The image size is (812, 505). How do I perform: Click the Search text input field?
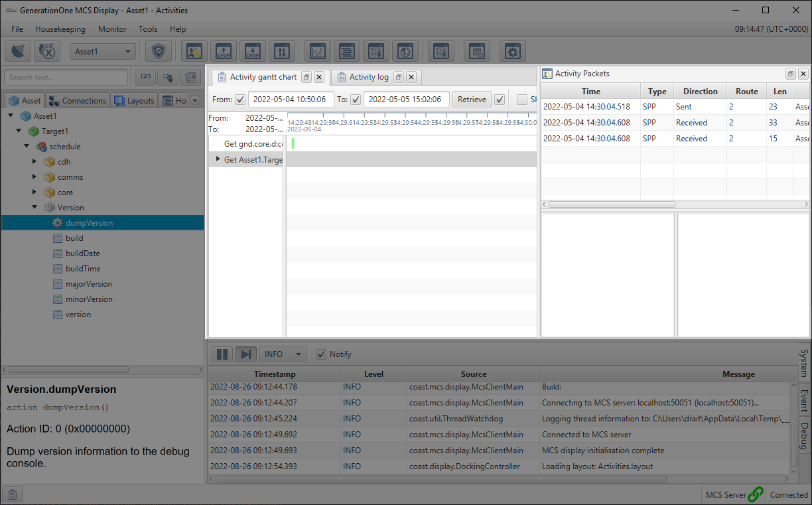click(66, 78)
